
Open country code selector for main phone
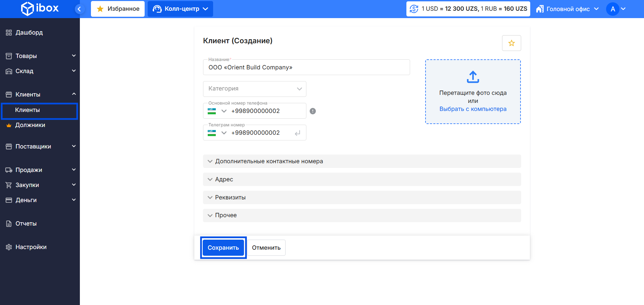(217, 111)
